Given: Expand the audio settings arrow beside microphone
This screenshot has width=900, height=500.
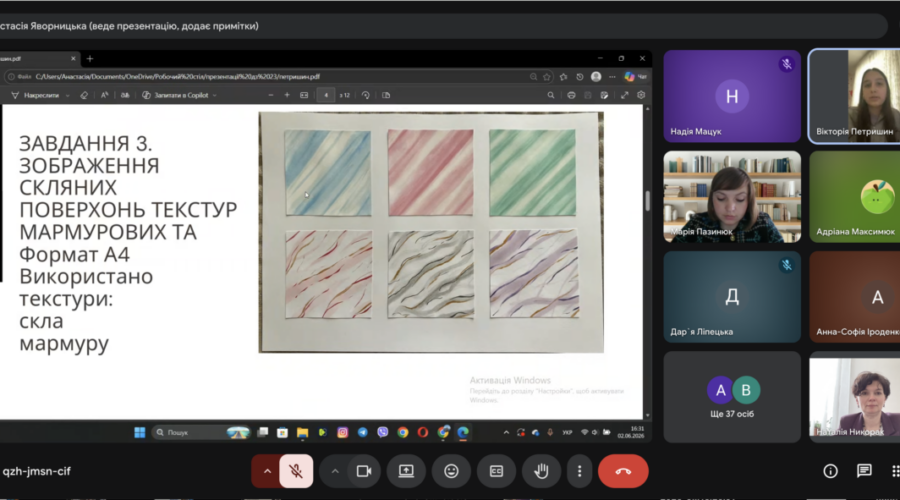Looking at the screenshot, I should click(267, 471).
